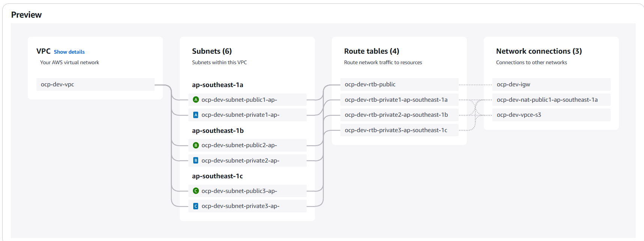Select the ocp-dev-vpce-s3 endpoint
Image resolution: width=644 pixels, height=241 pixels.
pos(551,115)
